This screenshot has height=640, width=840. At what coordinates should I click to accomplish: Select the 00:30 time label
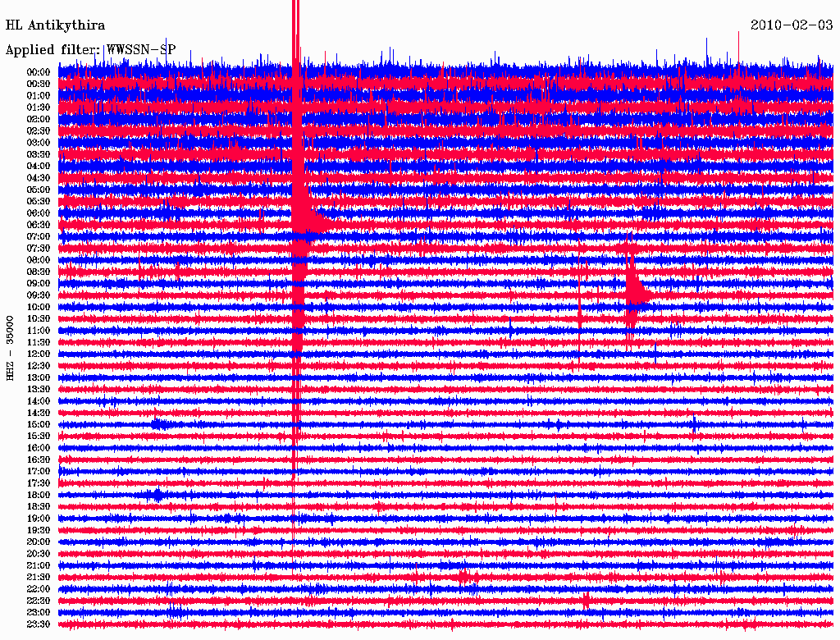click(39, 85)
